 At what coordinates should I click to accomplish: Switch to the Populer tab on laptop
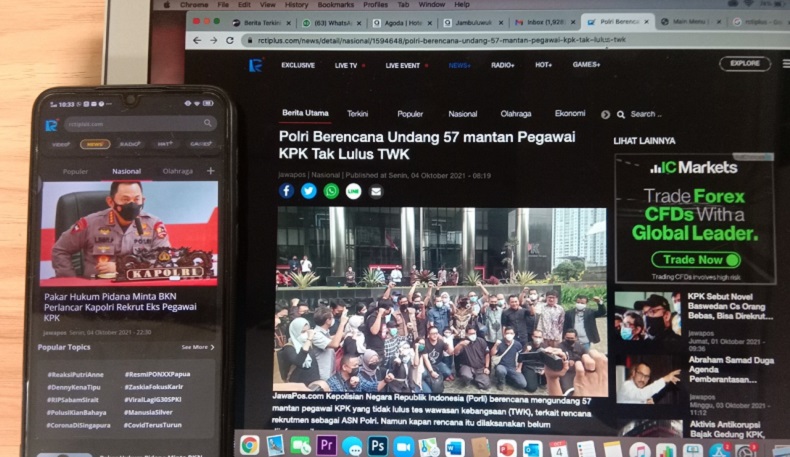(410, 114)
